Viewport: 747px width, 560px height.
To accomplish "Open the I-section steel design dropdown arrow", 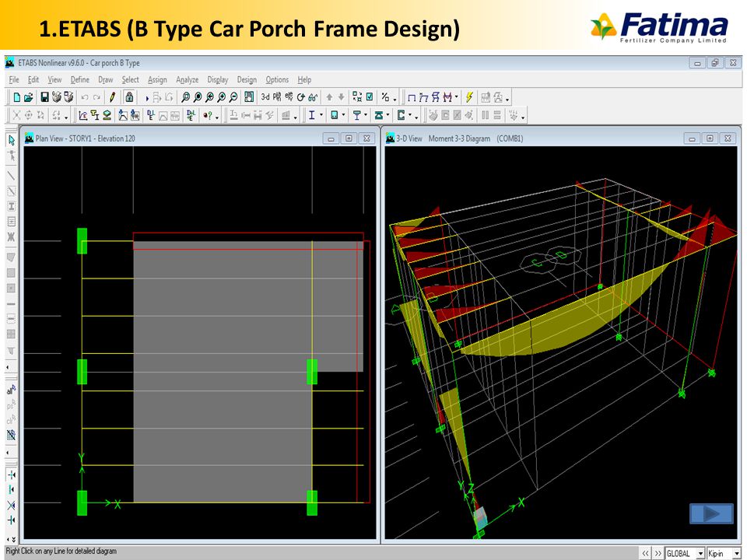I will tap(321, 116).
